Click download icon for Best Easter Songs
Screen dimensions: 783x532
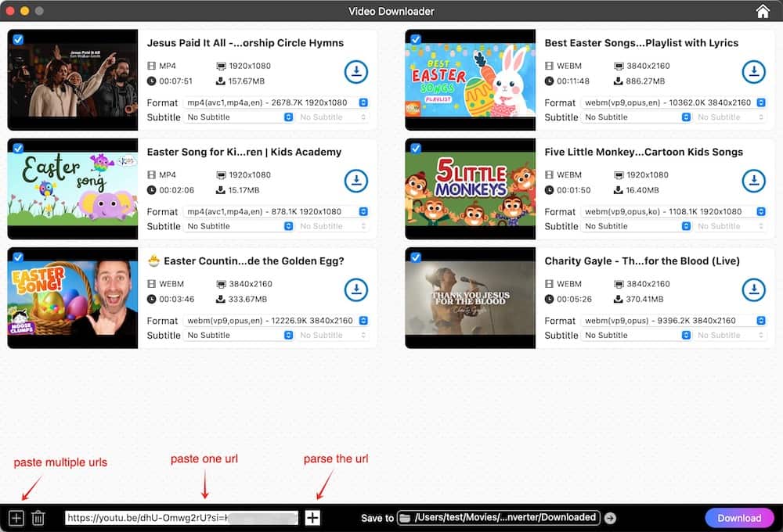(753, 72)
